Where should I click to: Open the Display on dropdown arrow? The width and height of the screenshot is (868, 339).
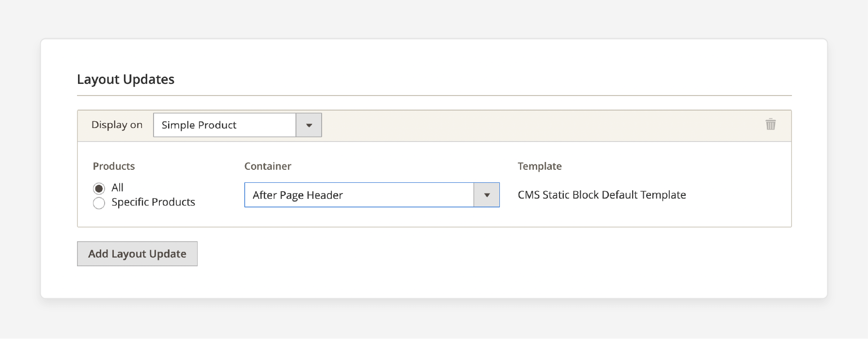[309, 125]
